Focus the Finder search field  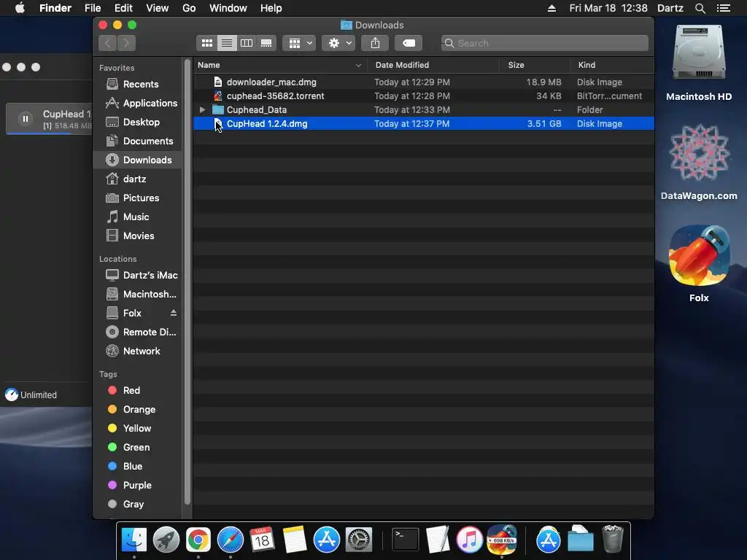(x=544, y=43)
